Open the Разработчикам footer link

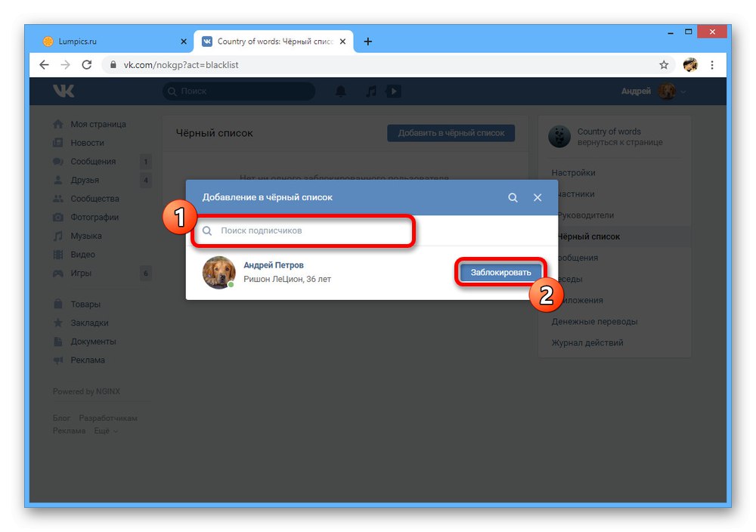pos(108,419)
